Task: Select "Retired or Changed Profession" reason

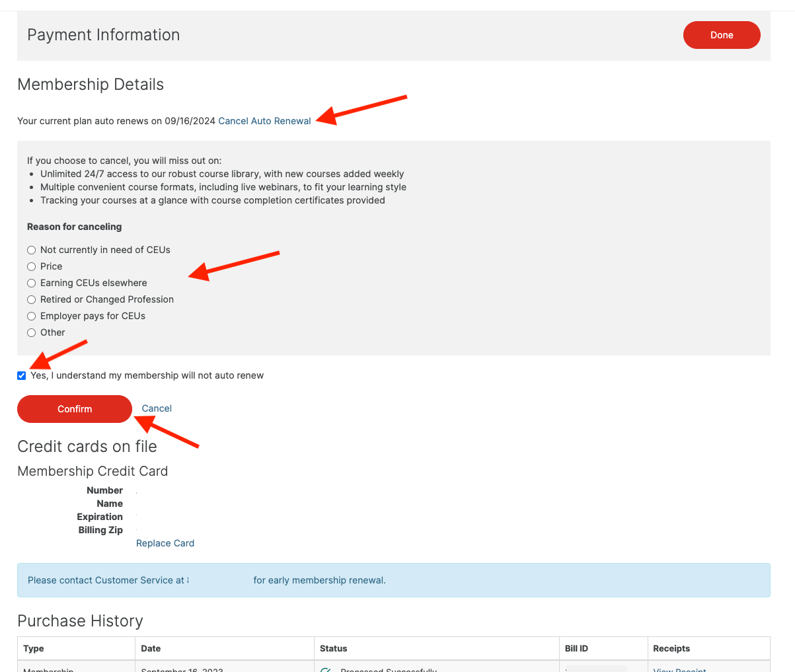Action: tap(31, 299)
